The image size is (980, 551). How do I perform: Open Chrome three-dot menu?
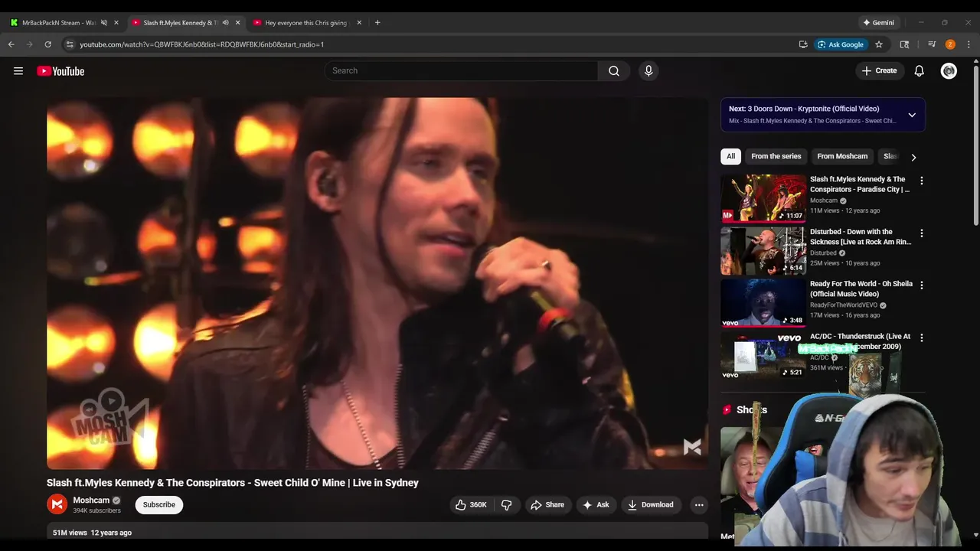click(x=969, y=44)
